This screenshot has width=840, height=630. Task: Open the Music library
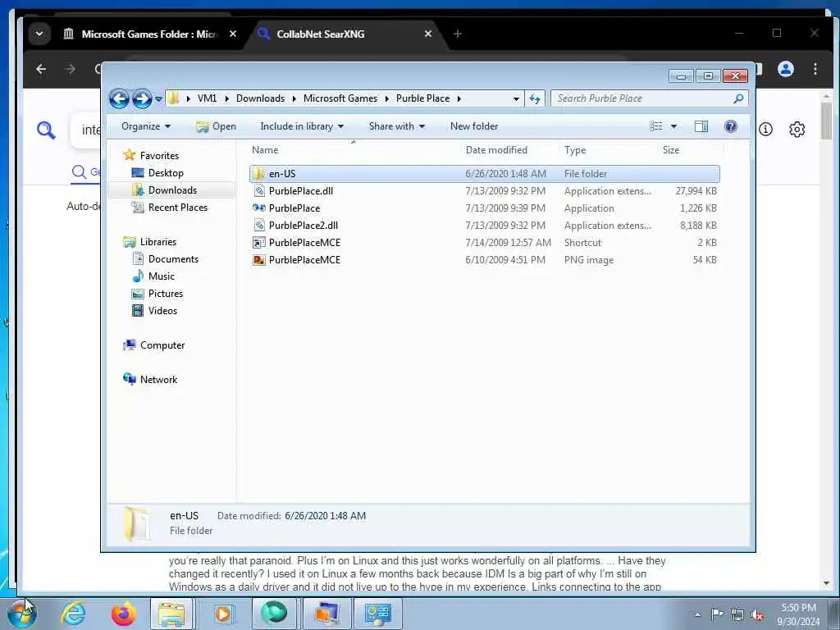click(162, 276)
